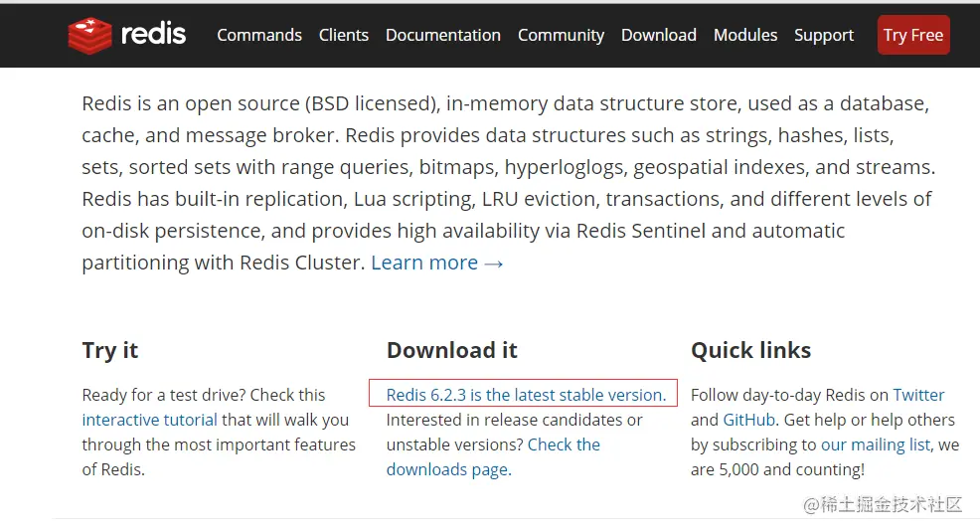The width and height of the screenshot is (980, 532).
Task: Select Download in the top navbar
Action: 659,35
